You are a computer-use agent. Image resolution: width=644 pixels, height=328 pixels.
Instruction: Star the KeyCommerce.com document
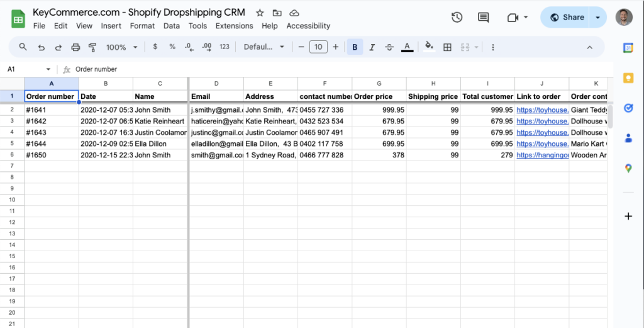260,13
